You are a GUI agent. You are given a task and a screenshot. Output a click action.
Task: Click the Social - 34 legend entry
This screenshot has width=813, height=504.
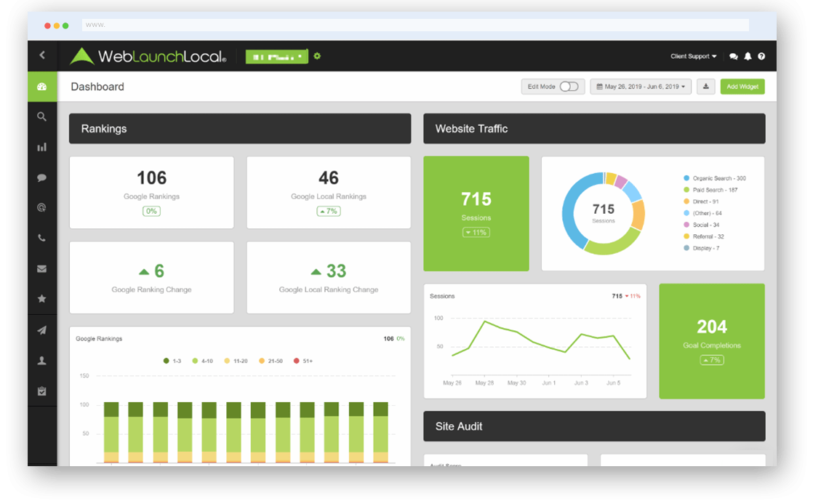(702, 225)
